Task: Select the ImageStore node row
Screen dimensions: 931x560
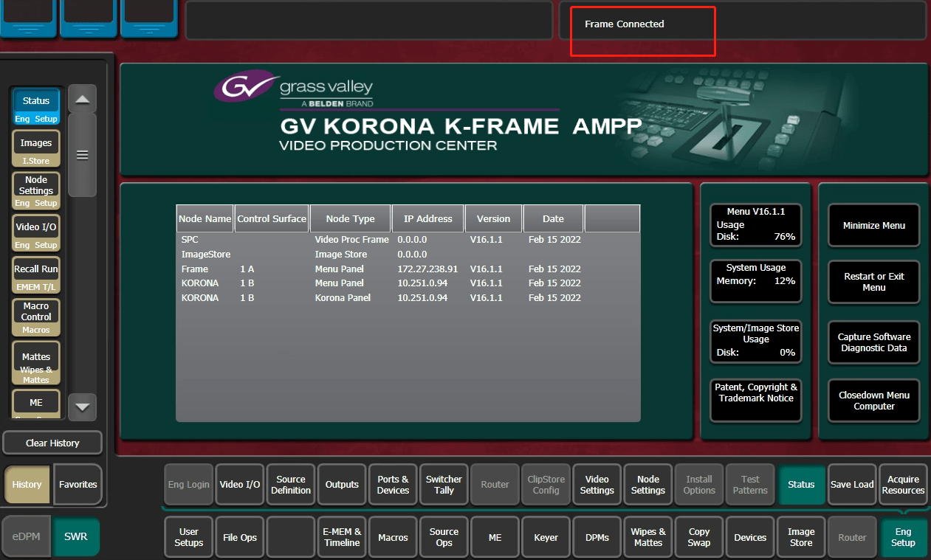Action: pos(408,255)
